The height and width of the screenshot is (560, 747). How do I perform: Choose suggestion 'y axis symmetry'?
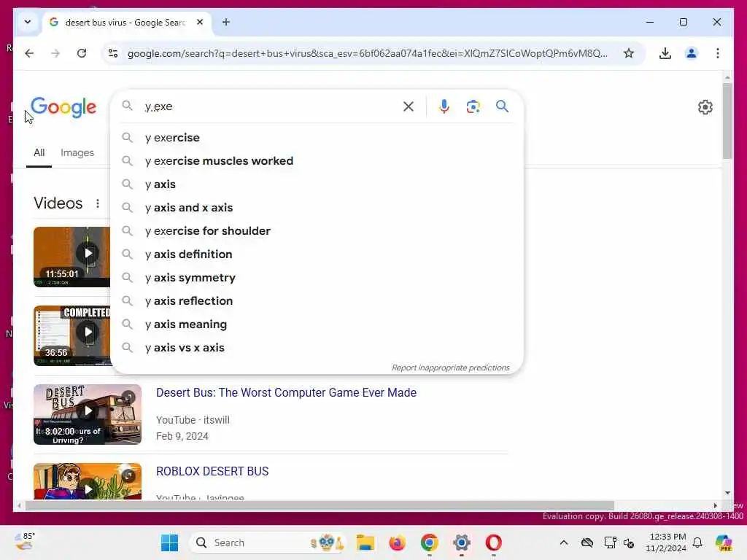coord(317,278)
